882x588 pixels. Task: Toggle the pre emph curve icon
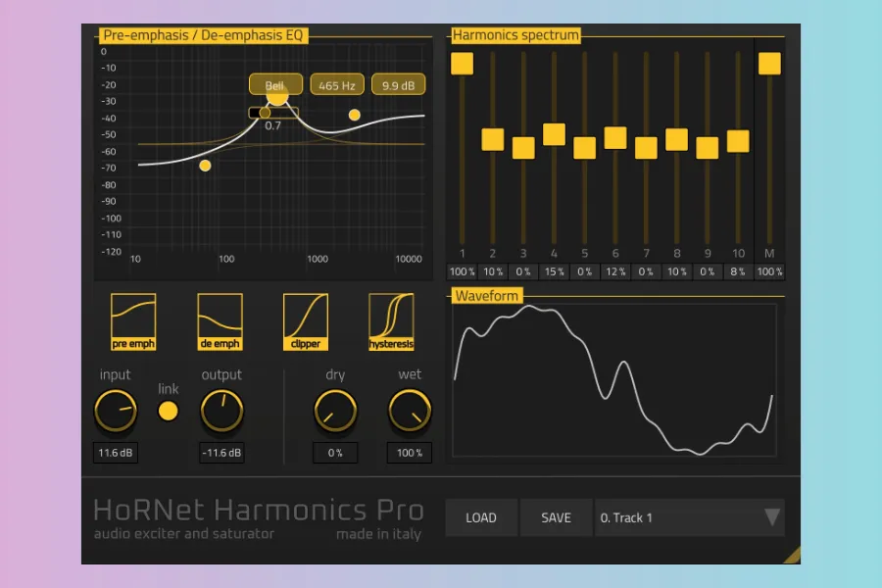tap(133, 321)
